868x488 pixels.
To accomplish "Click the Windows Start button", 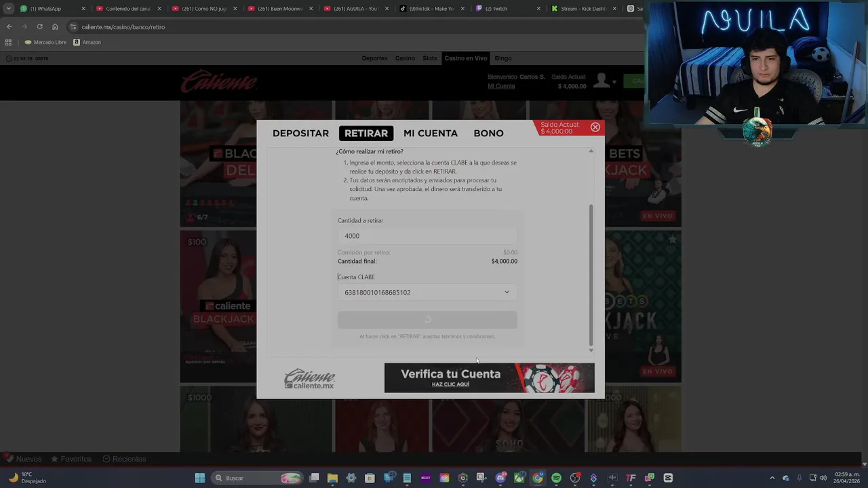I will [200, 478].
